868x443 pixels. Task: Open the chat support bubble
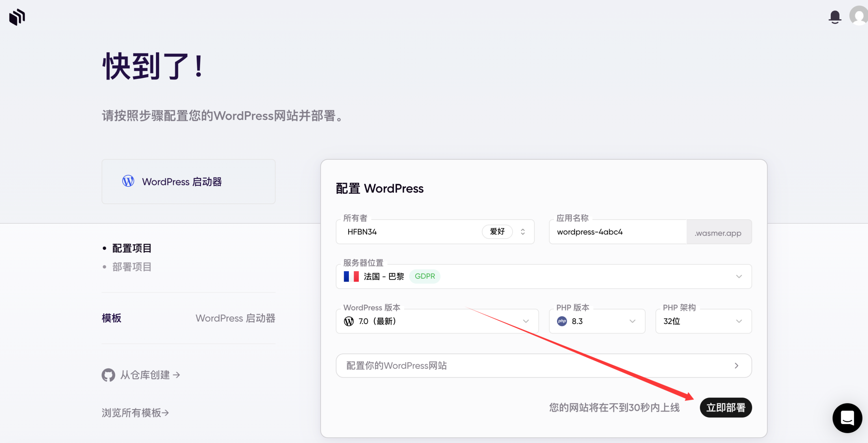[x=847, y=418]
